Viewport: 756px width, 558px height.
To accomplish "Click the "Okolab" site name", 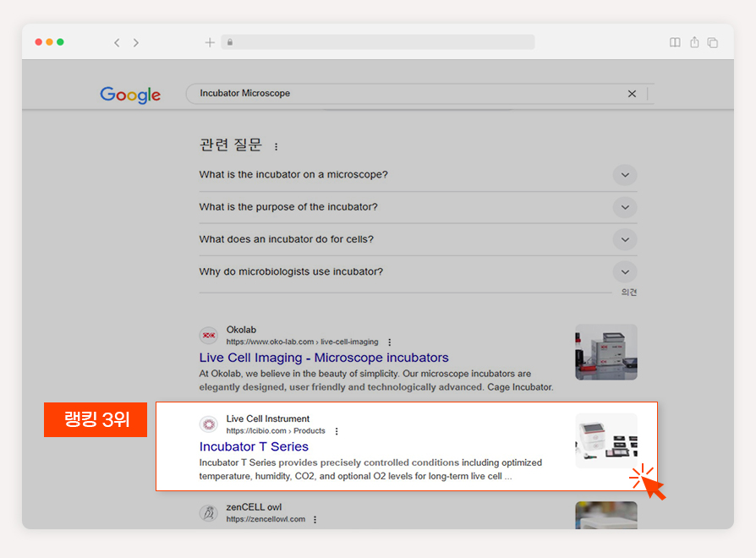I will [241, 330].
